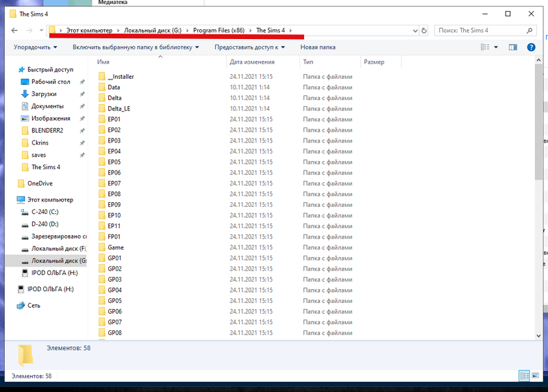The image size is (548, 392).
Task: Open the Упорядочить menu
Action: coord(36,47)
